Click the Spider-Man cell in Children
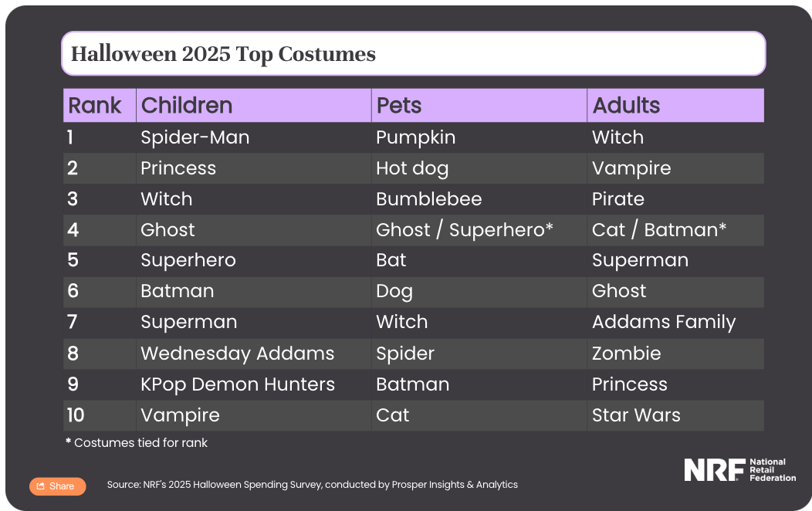Viewport: 812px width, 511px height. pos(195,137)
